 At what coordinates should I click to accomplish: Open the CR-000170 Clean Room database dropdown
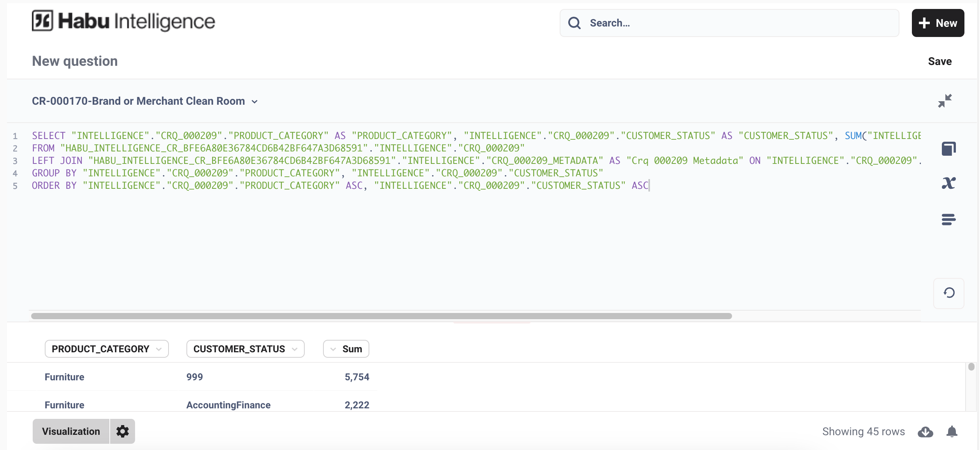(x=145, y=101)
